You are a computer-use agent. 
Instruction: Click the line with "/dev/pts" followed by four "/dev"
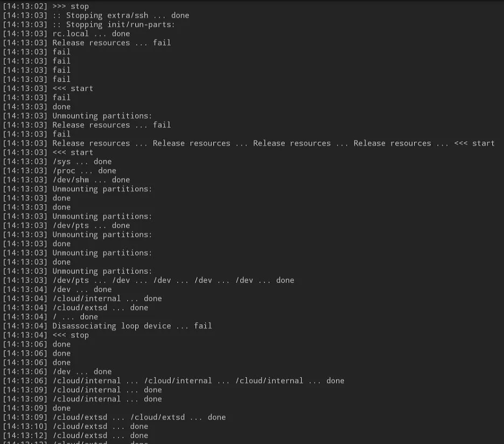(x=173, y=280)
